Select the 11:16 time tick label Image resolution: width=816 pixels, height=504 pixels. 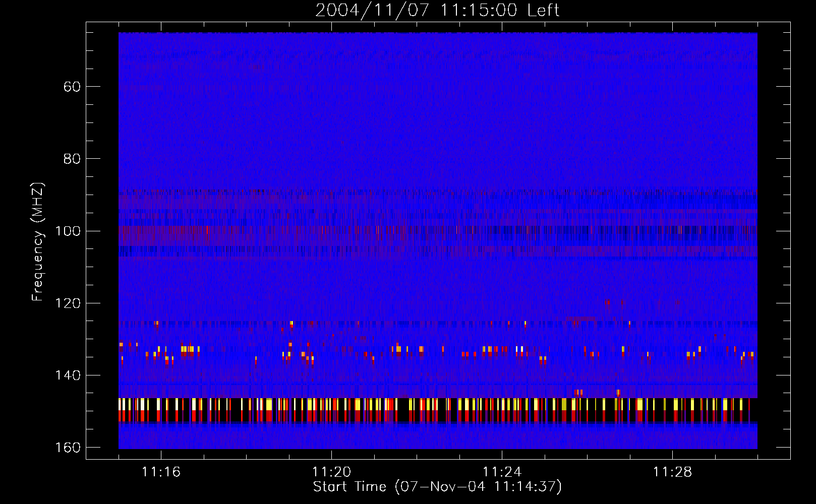pyautogui.click(x=161, y=472)
